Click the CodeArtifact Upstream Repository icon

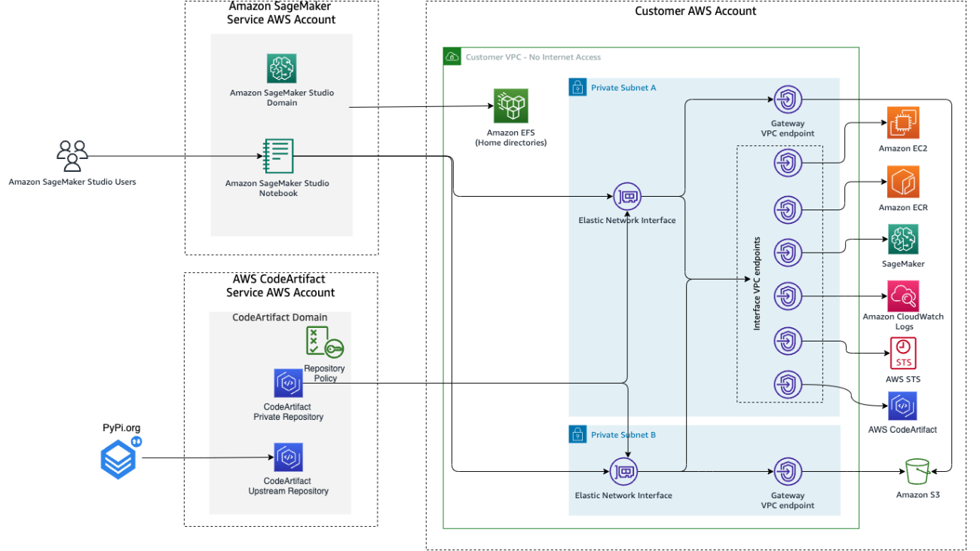[x=288, y=458]
